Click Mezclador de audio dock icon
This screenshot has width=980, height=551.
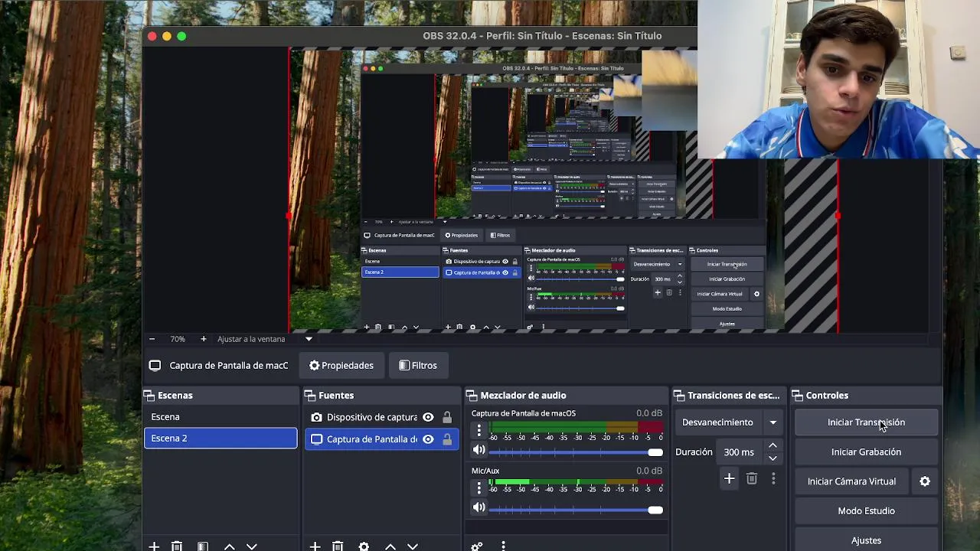click(471, 396)
